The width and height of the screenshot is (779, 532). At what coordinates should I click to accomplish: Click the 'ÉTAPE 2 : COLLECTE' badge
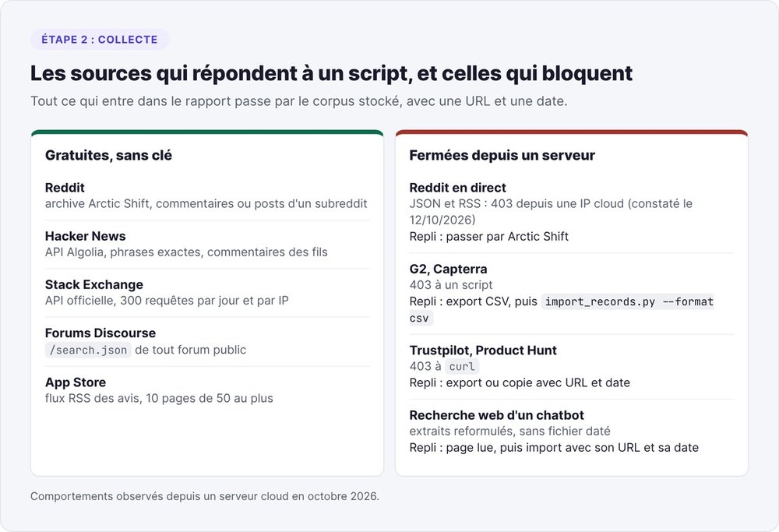coord(100,39)
